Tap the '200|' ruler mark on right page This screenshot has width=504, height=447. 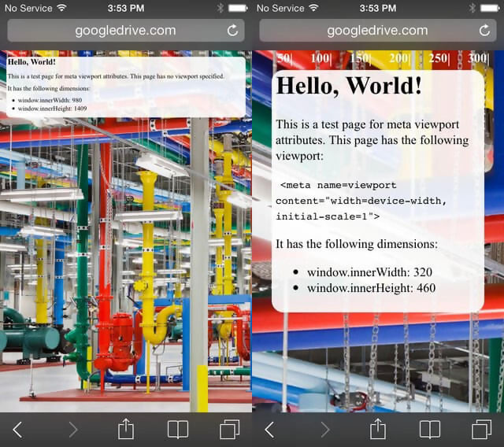(x=399, y=58)
